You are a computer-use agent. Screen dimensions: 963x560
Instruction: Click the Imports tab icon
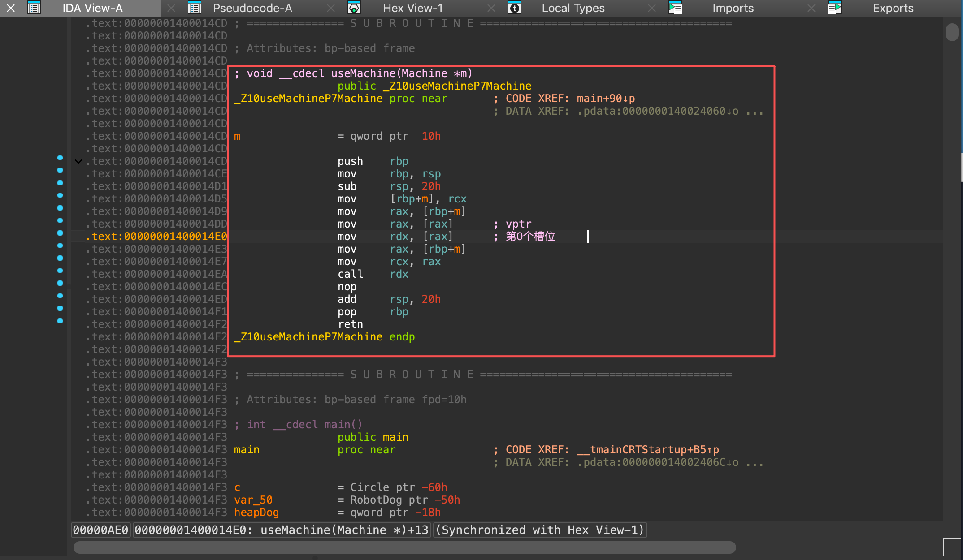coord(675,8)
